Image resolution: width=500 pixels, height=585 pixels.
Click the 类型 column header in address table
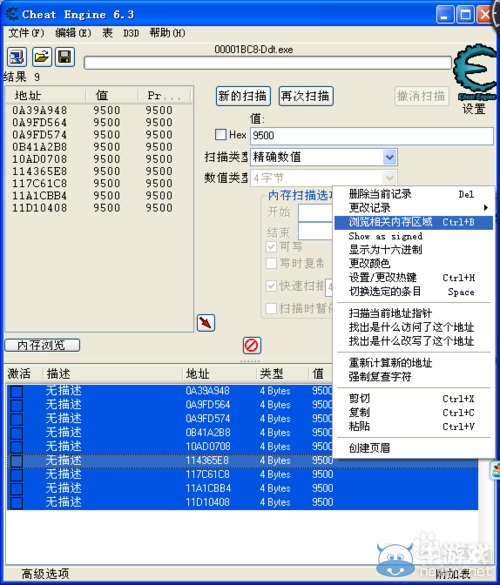pyautogui.click(x=282, y=373)
